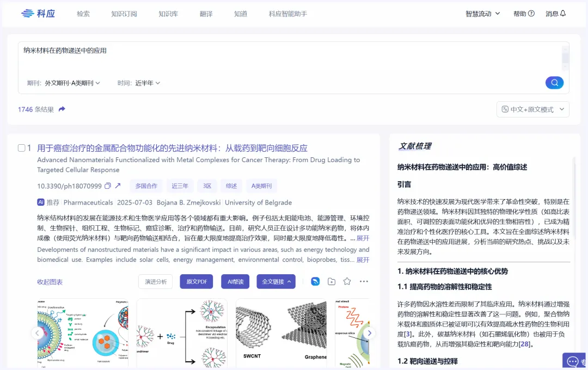Click the blue assistant icon beside 全文链接
Image resolution: width=588 pixels, height=370 pixels.
point(315,281)
